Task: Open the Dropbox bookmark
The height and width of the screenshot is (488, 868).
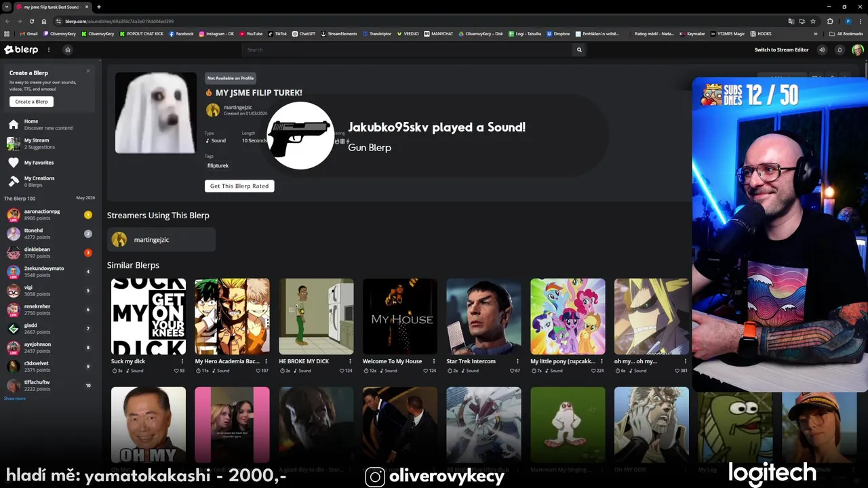Action: coord(558,33)
